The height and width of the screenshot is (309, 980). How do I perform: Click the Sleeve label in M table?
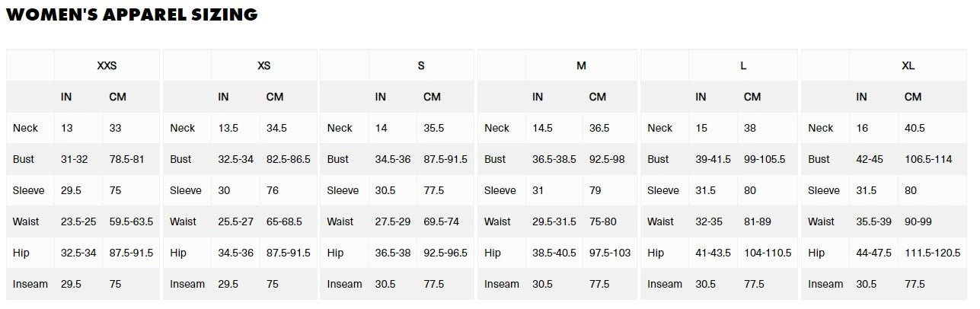(500, 190)
